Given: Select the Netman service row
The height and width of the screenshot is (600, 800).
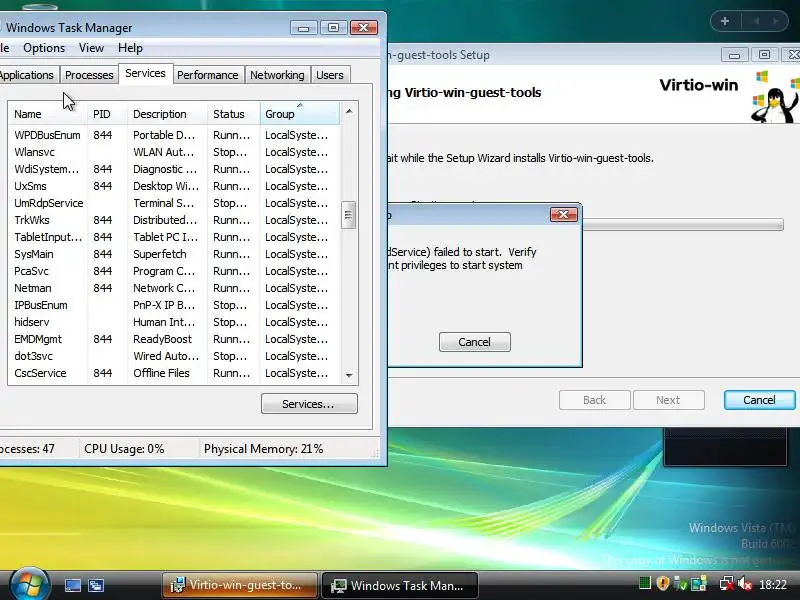Looking at the screenshot, I should (174, 288).
